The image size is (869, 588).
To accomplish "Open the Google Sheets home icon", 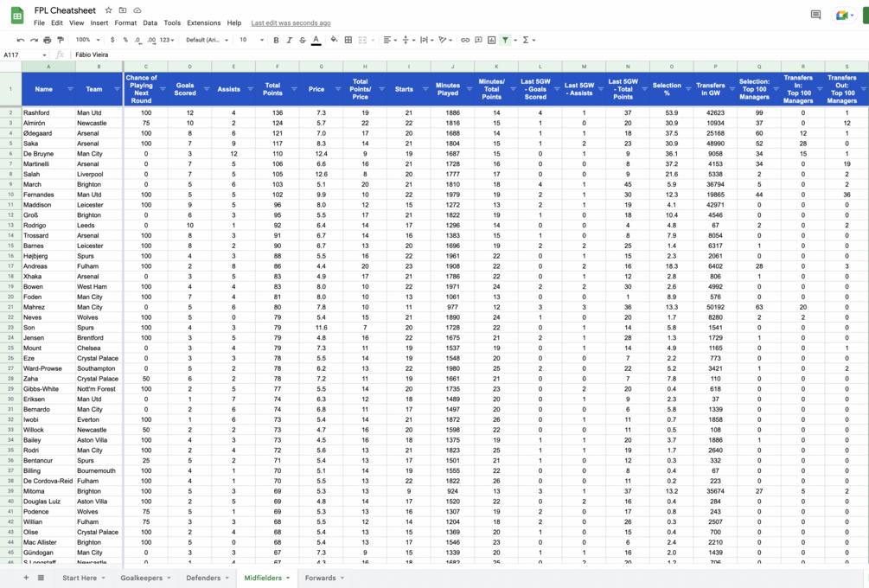I will 17,16.
